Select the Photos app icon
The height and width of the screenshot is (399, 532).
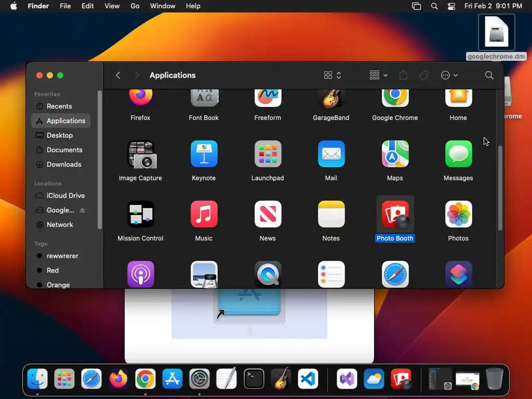point(458,214)
